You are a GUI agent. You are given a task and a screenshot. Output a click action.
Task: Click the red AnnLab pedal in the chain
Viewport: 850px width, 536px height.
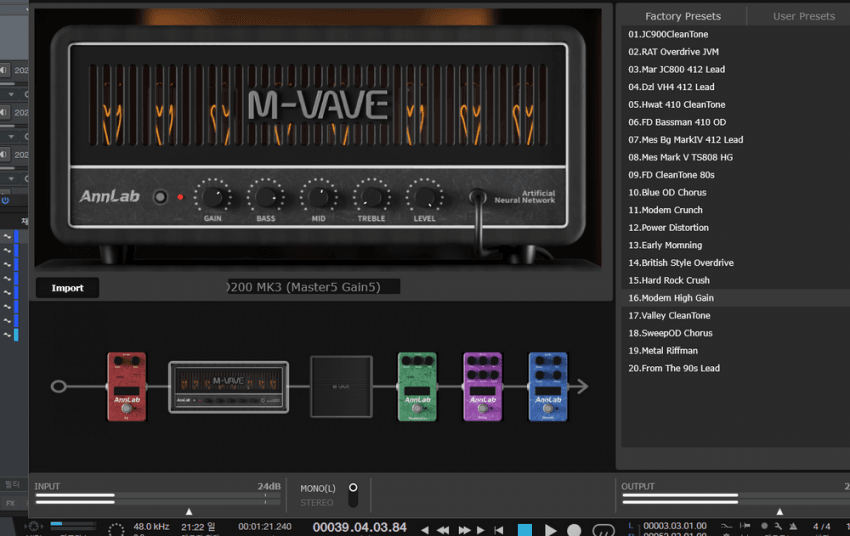tap(127, 386)
